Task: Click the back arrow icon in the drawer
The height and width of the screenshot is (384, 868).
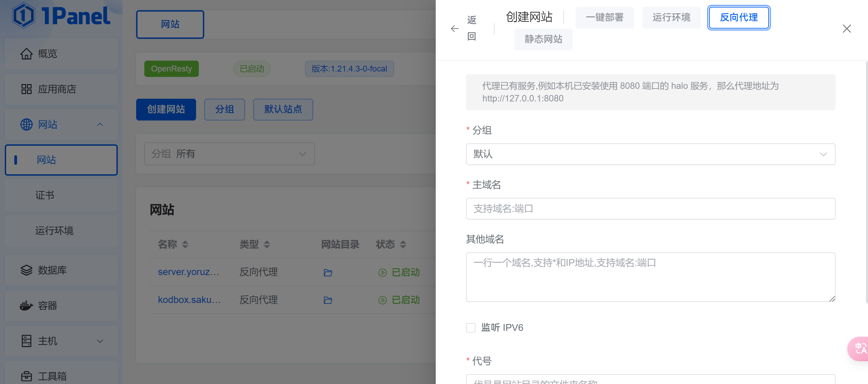Action: [455, 29]
